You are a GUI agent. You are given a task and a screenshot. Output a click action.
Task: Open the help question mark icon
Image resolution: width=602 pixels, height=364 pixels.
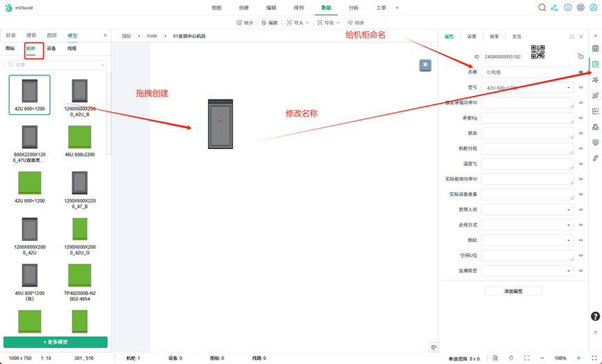595,317
